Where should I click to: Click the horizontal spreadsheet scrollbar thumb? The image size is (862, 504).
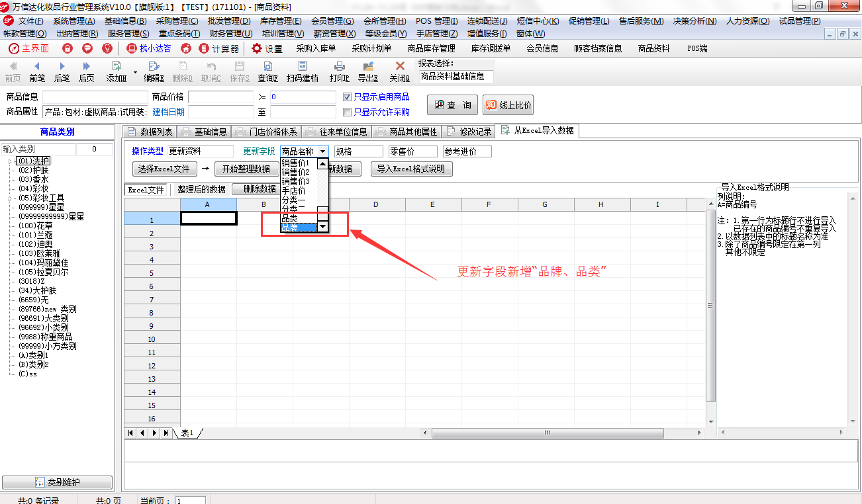(547, 433)
